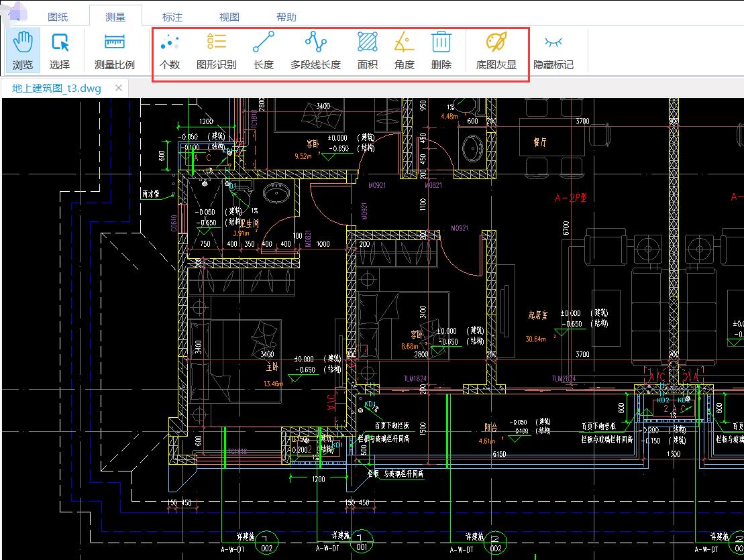Activate the 选择 cursor tool
Image resolution: width=744 pixels, height=560 pixels.
pos(60,50)
